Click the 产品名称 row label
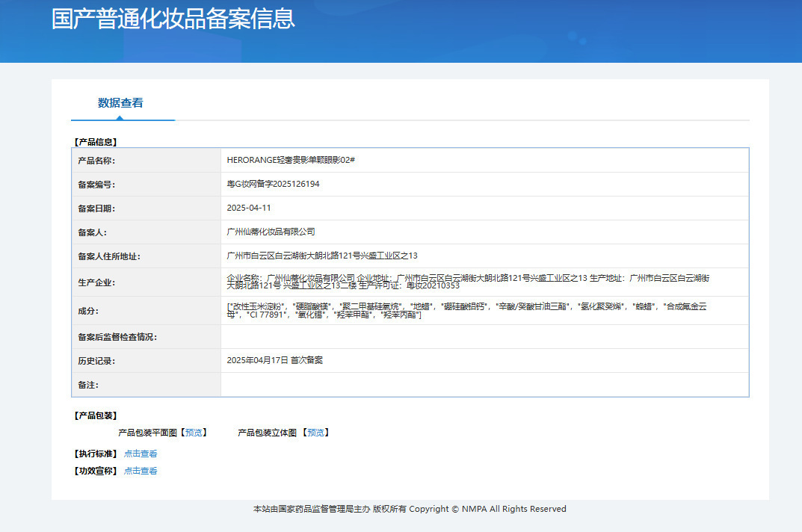Image resolution: width=802 pixels, height=532 pixels. pyautogui.click(x=96, y=161)
